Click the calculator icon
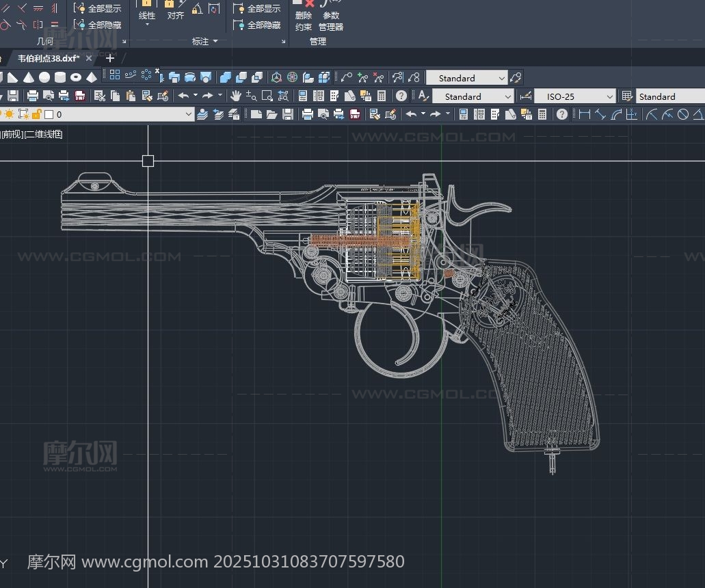Image resolution: width=705 pixels, height=588 pixels. pyautogui.click(x=382, y=96)
